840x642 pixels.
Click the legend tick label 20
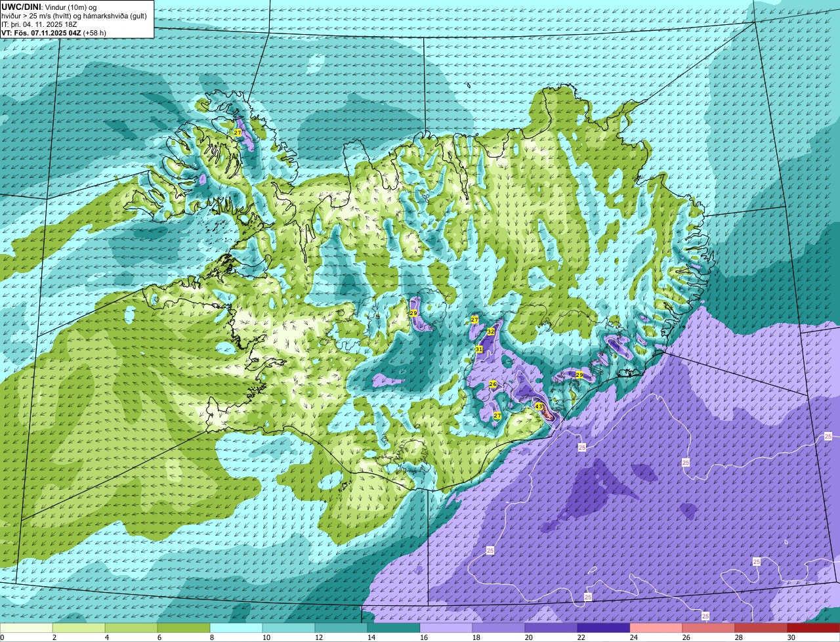528,637
